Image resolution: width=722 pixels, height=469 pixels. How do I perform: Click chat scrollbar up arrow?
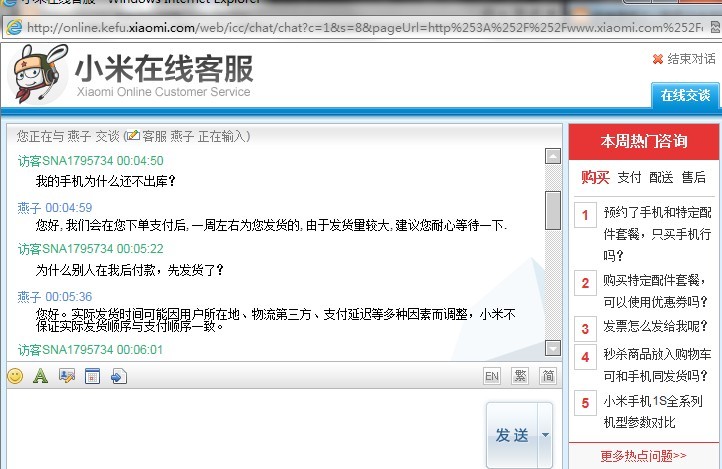pos(553,156)
